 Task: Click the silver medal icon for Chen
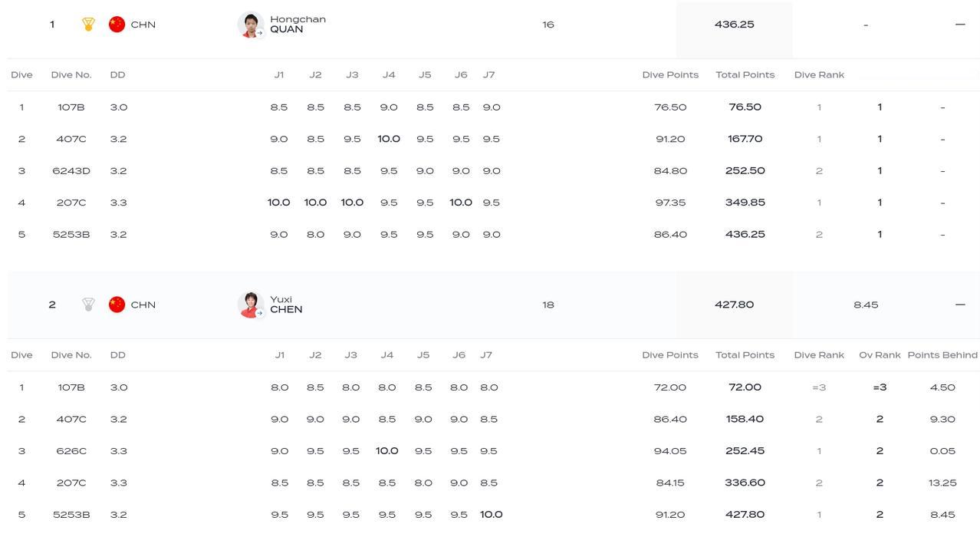coord(88,305)
